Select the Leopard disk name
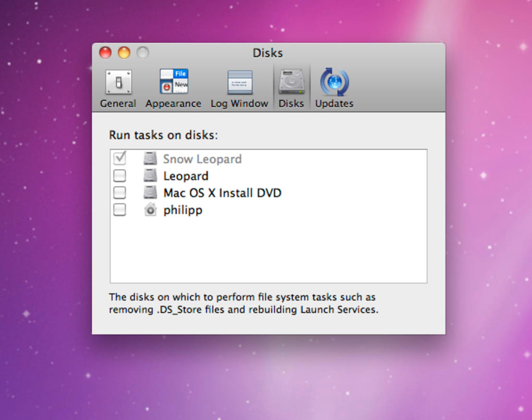Image resolution: width=532 pixels, height=420 pixels. click(x=186, y=176)
